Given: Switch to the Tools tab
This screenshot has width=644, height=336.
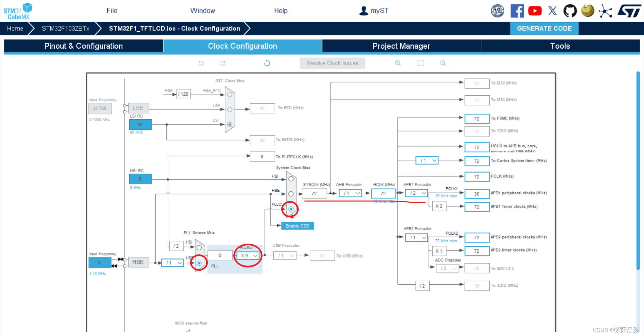Looking at the screenshot, I should coord(560,46).
